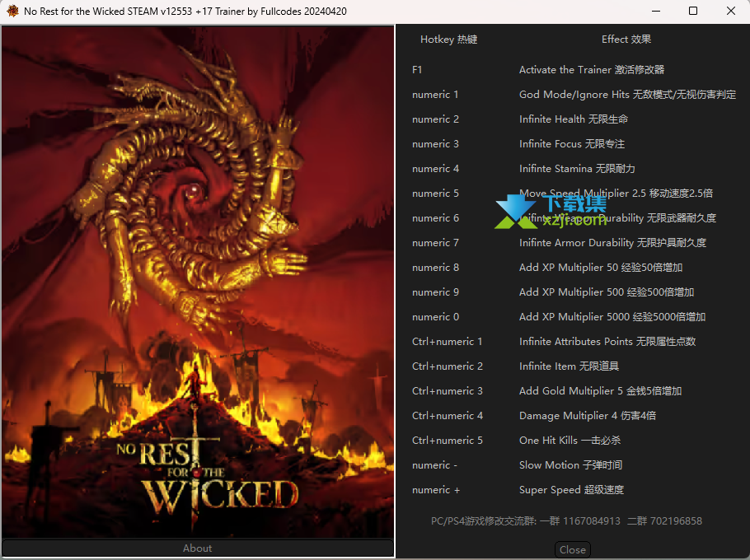Select 'Infinite Attributes Points' effect
Viewport: 750px width, 560px height.
[607, 342]
